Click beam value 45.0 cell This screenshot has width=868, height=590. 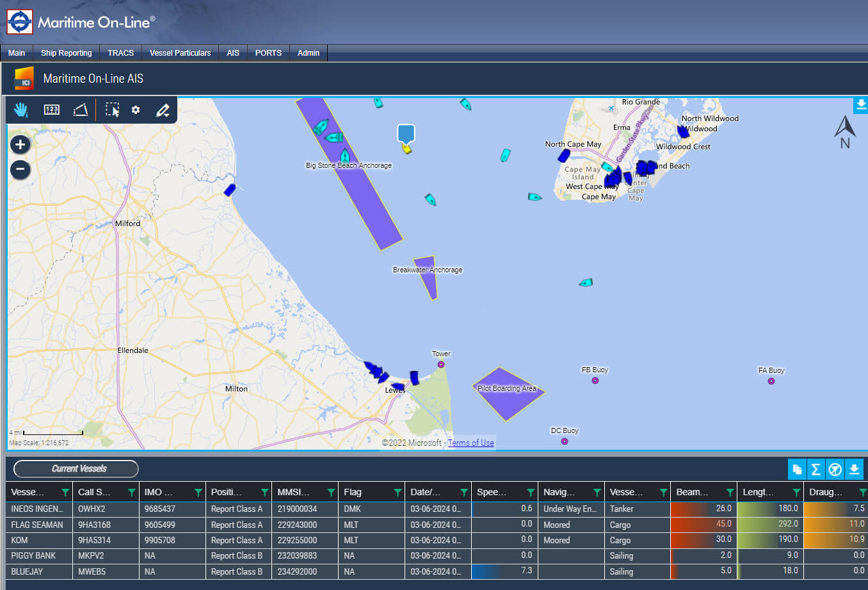pyautogui.click(x=703, y=525)
